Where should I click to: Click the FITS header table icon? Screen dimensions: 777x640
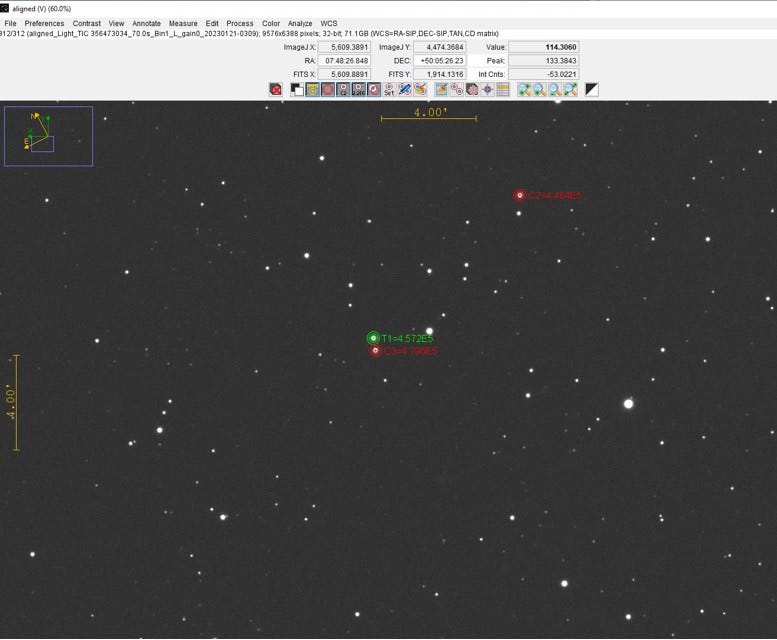pos(503,89)
